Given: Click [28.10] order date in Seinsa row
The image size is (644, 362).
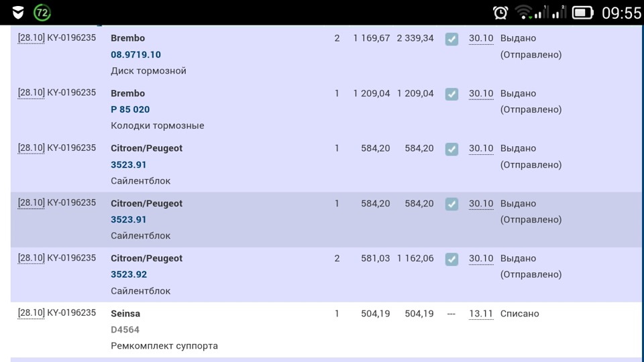Looking at the screenshot, I should (31, 313).
